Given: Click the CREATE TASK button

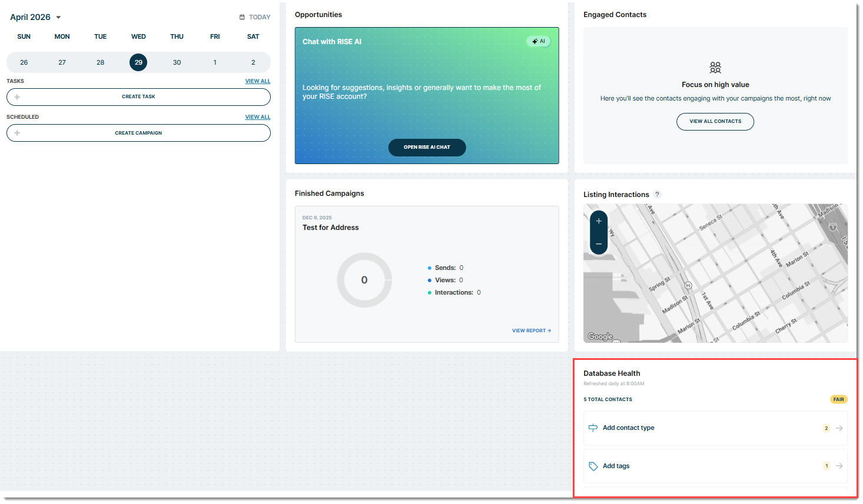Looking at the screenshot, I should pos(138,97).
